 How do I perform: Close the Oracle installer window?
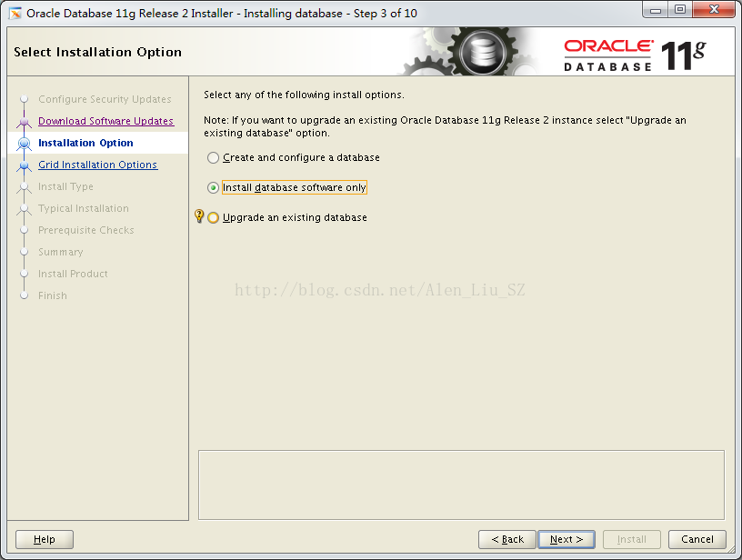(x=715, y=9)
